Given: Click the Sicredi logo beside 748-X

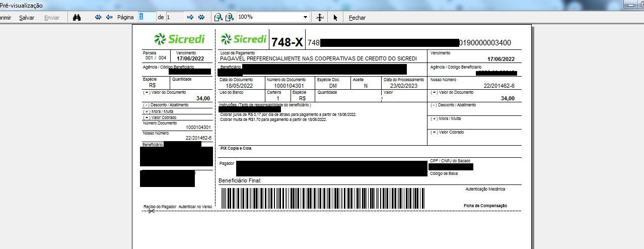Looking at the screenshot, I should coord(243,39).
